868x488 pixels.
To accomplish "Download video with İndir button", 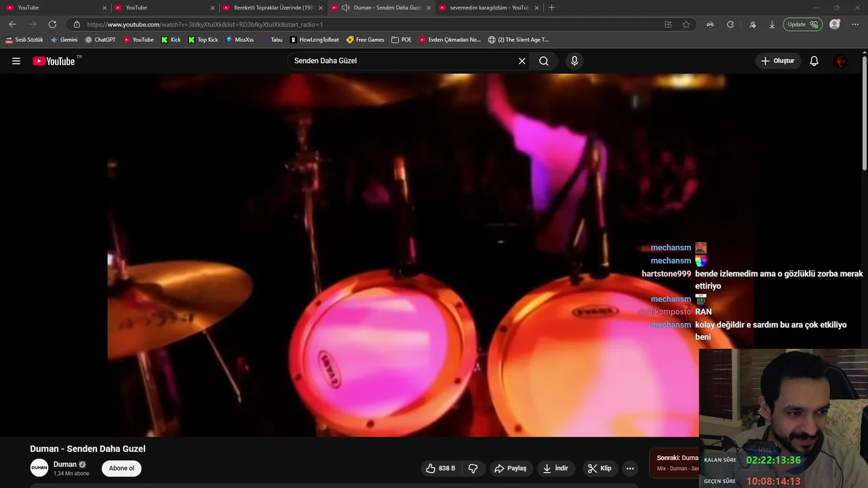I will (x=557, y=468).
